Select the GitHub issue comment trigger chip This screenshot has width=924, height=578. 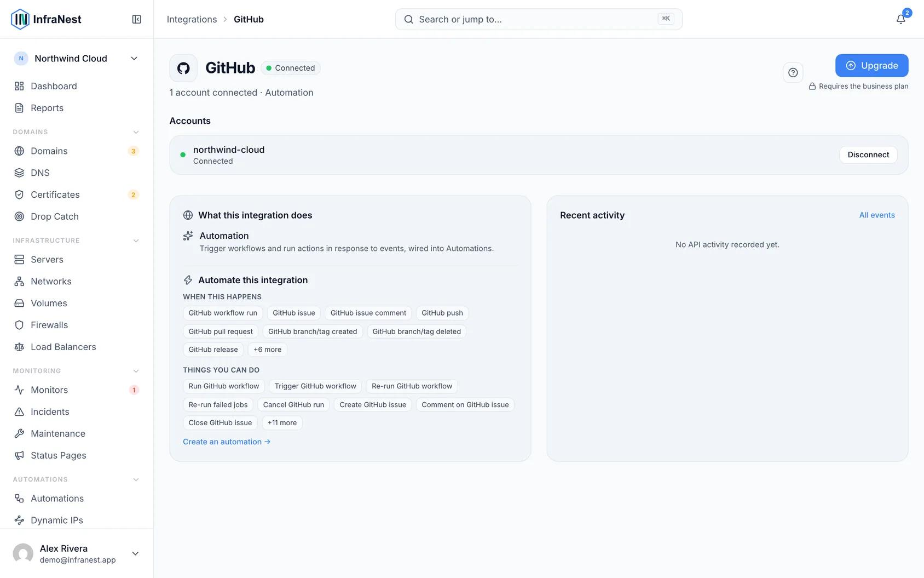(368, 313)
